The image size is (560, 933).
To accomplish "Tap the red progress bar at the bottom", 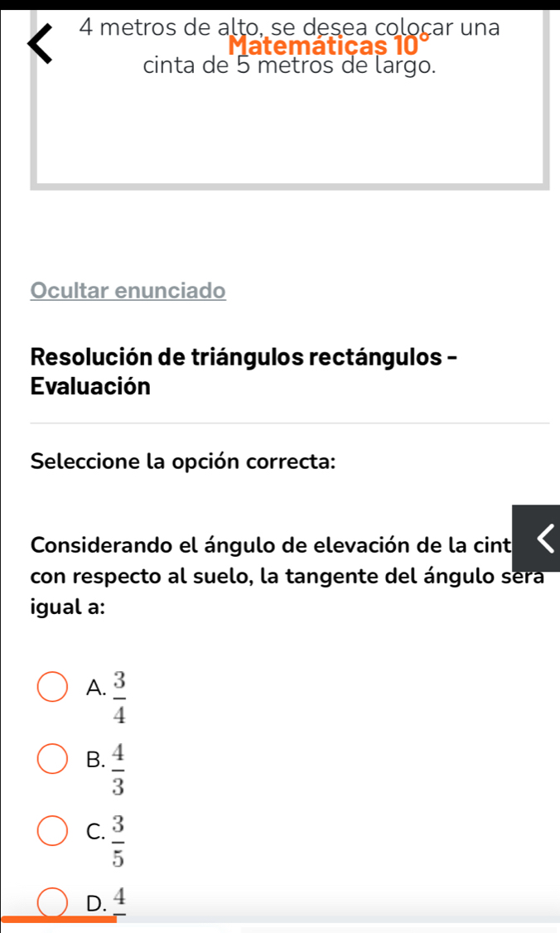I will [58, 920].
